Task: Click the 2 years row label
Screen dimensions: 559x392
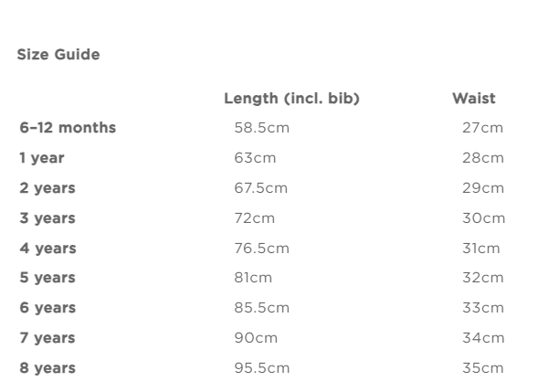Action: (47, 188)
